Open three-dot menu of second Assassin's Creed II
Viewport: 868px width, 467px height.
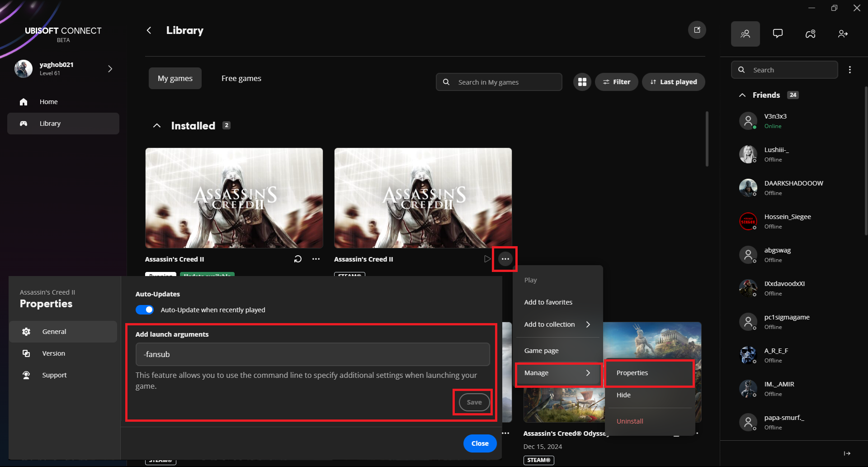(x=505, y=259)
